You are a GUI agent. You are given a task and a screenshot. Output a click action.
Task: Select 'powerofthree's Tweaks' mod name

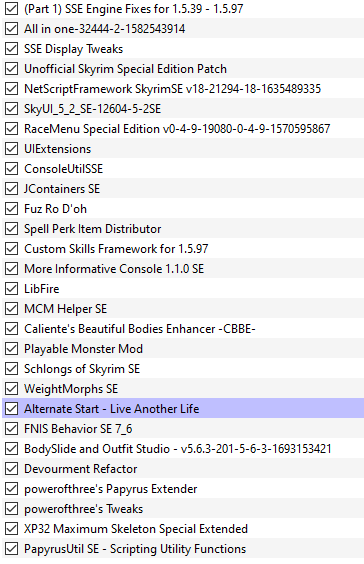(x=83, y=509)
